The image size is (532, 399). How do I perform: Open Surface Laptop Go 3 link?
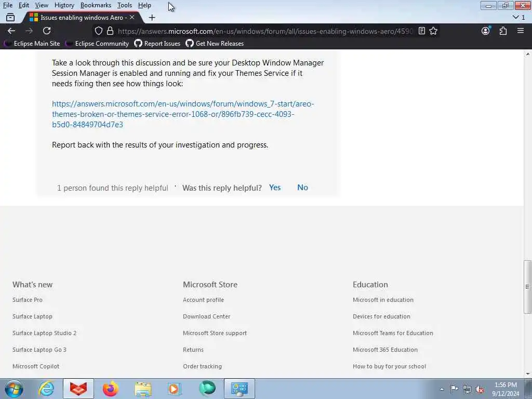(39, 350)
